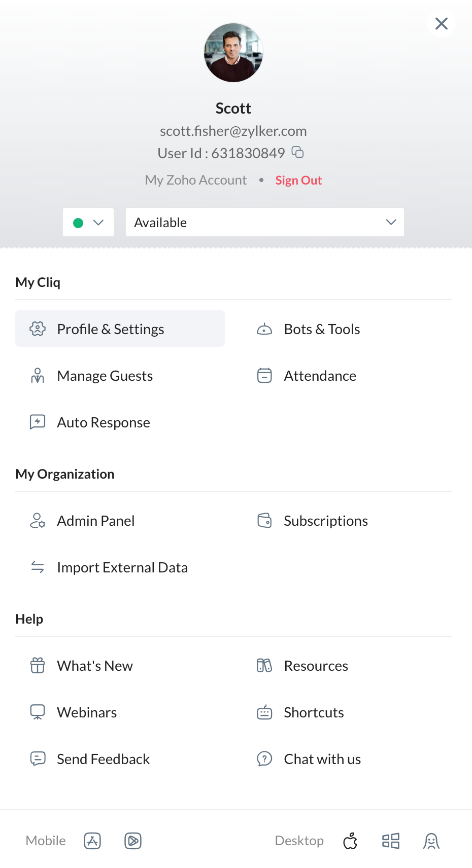
Task: Choose Import External Data
Action: coord(122,567)
